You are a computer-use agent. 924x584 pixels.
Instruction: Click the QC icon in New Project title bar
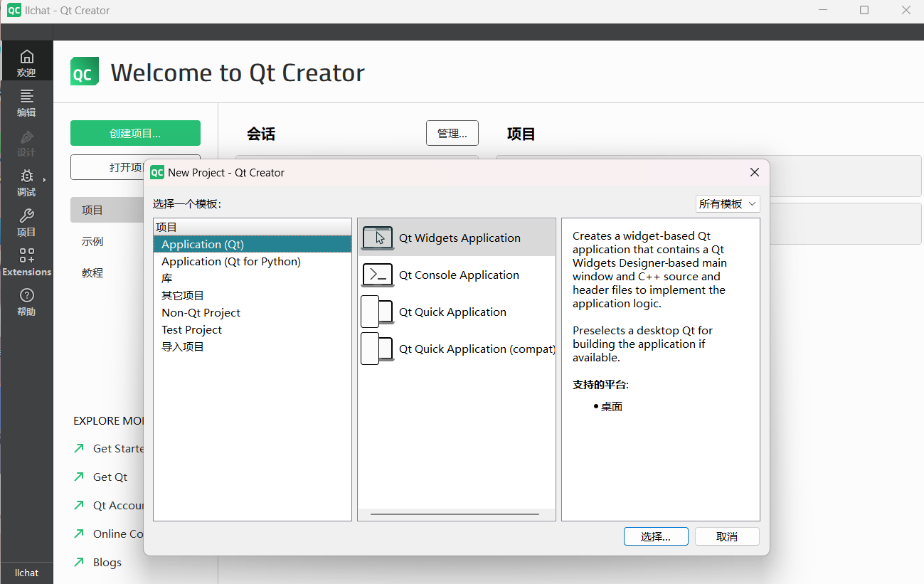(x=157, y=172)
